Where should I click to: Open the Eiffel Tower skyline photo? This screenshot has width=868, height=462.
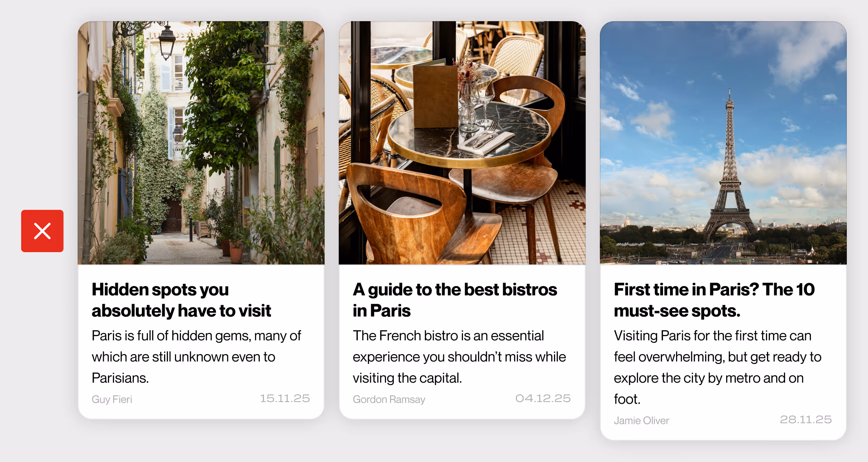tap(723, 143)
